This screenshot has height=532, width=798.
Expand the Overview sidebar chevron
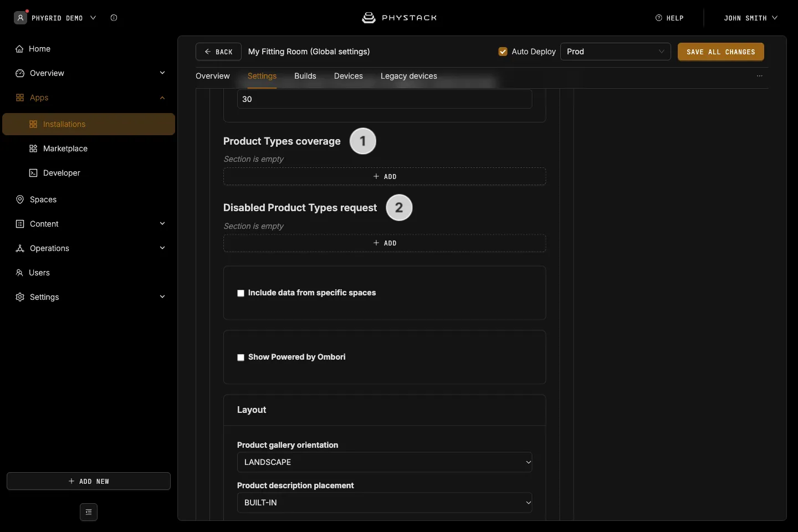pos(162,73)
